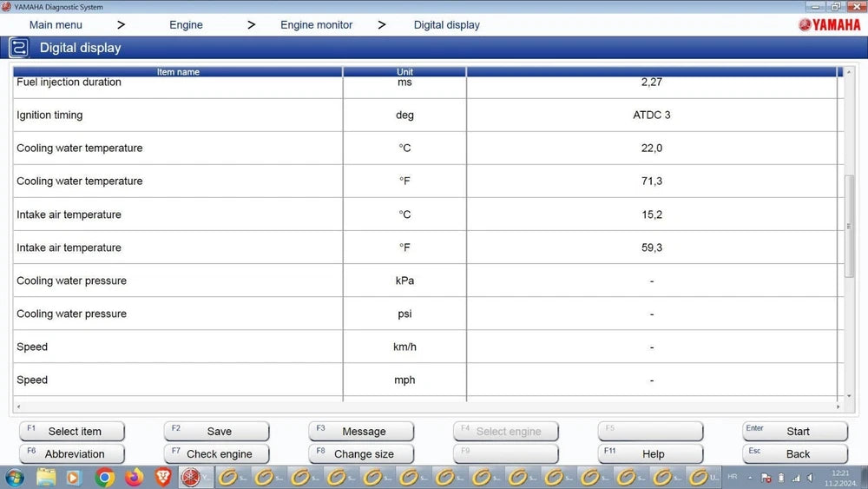Click the Digital display breadcrumb

click(447, 25)
